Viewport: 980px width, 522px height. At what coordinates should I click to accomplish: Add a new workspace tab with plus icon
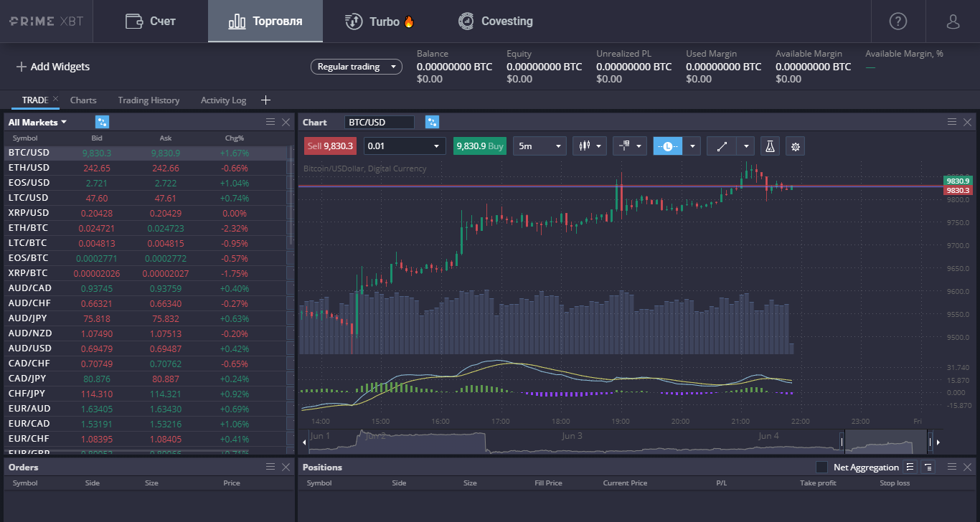(x=265, y=100)
